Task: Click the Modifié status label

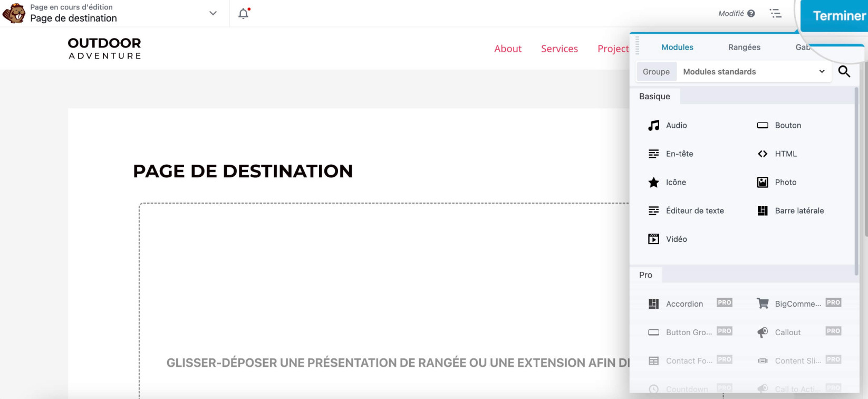Action: 731,13
